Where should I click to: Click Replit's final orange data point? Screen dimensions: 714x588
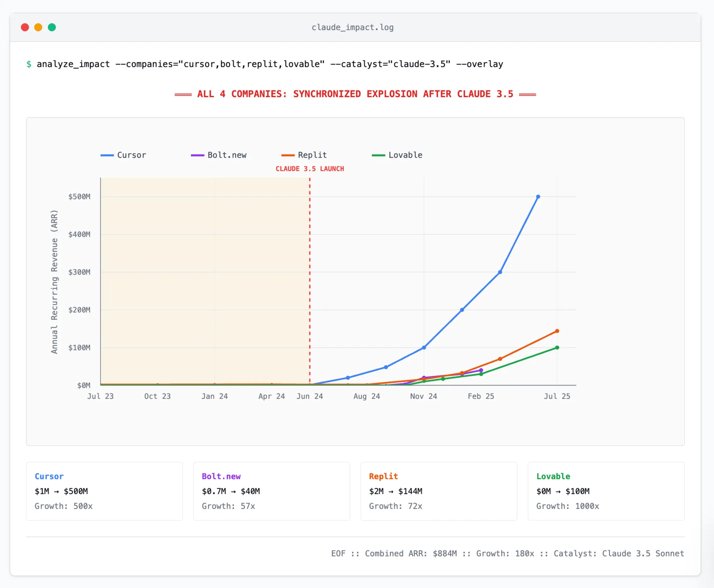557,331
